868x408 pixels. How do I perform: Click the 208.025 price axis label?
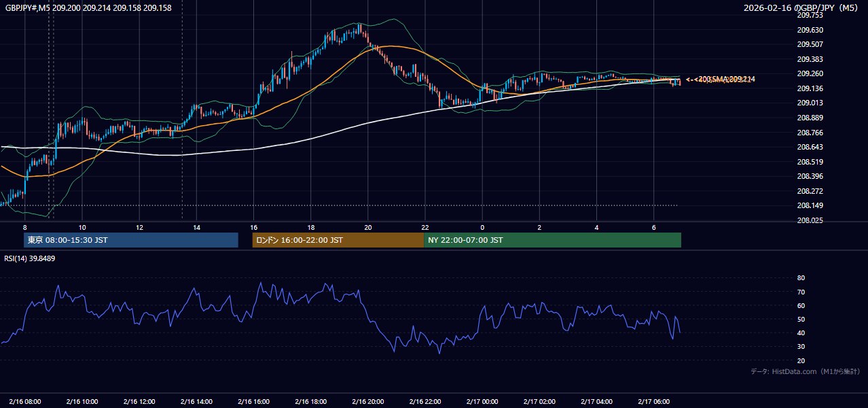click(x=810, y=220)
